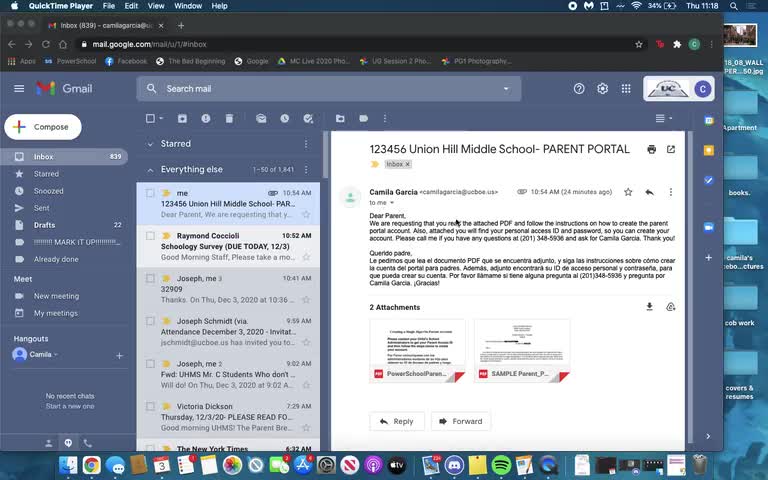Print the open email with printer icon
The image size is (768, 480).
coord(651,149)
